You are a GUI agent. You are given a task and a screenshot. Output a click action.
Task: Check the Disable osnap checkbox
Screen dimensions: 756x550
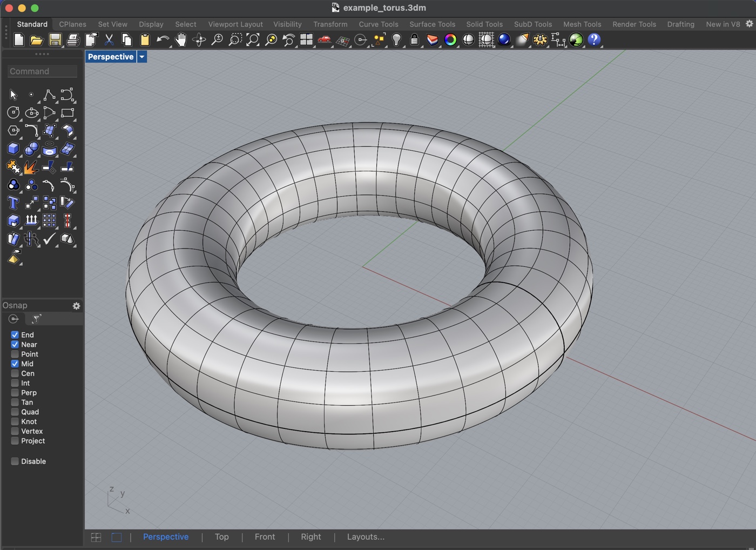coord(15,461)
